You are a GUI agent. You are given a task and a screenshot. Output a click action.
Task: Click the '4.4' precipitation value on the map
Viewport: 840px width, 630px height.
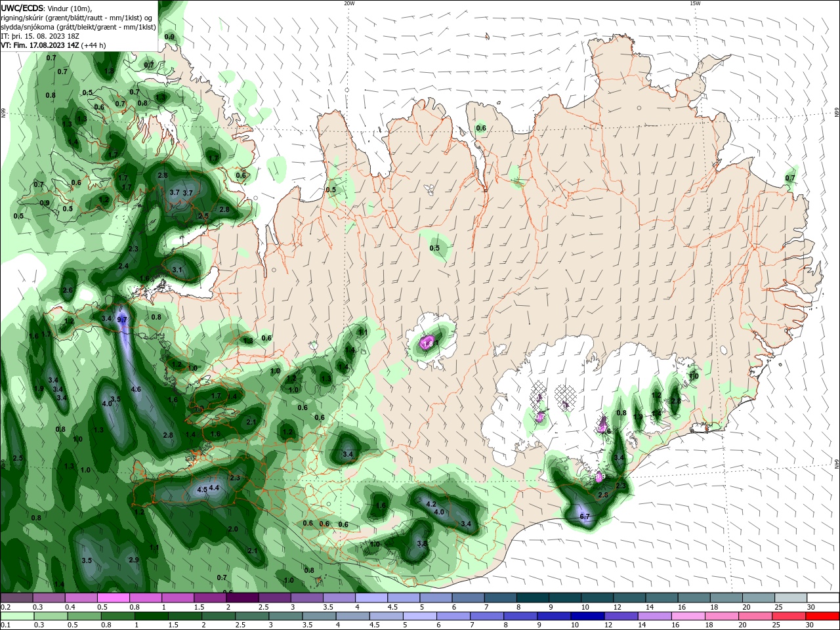[x=214, y=488]
